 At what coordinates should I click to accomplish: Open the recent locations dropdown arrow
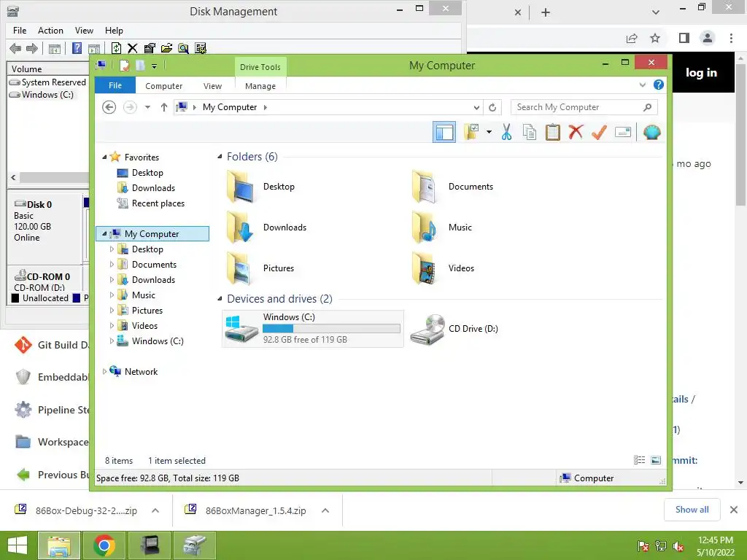point(147,107)
